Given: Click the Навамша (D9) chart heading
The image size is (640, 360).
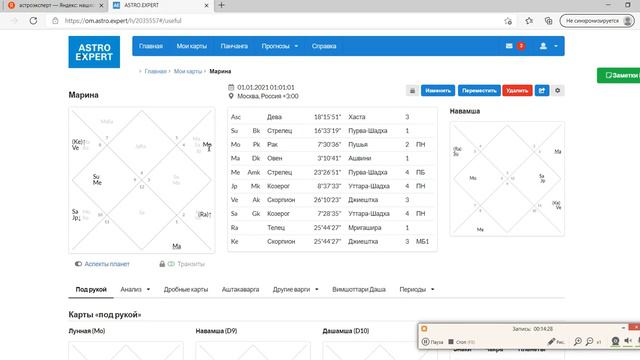Looking at the screenshot, I should click(x=216, y=331).
